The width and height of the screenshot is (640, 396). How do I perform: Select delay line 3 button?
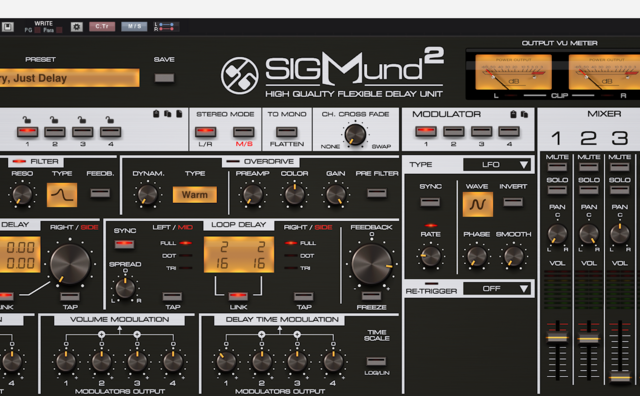coord(82,132)
